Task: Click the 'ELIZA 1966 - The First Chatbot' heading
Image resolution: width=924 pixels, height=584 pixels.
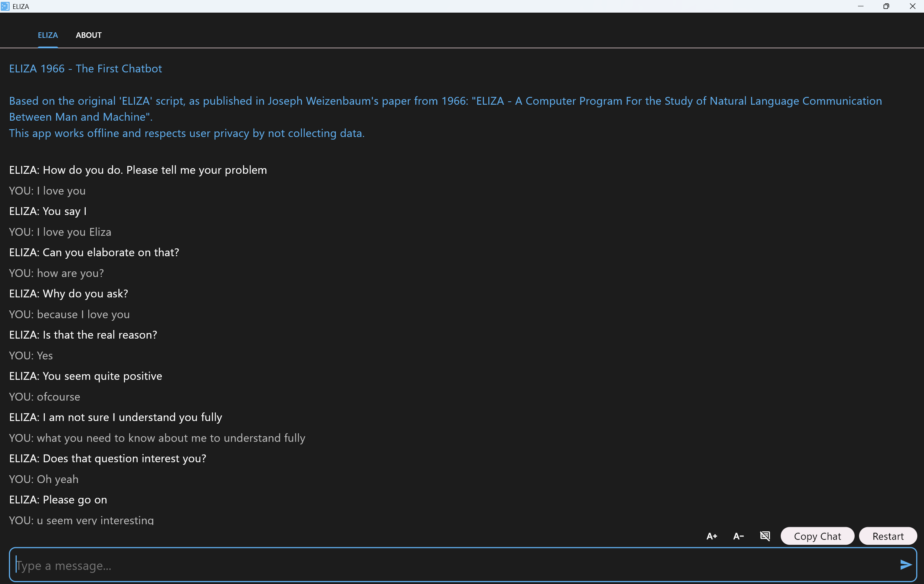Action: 85,68
